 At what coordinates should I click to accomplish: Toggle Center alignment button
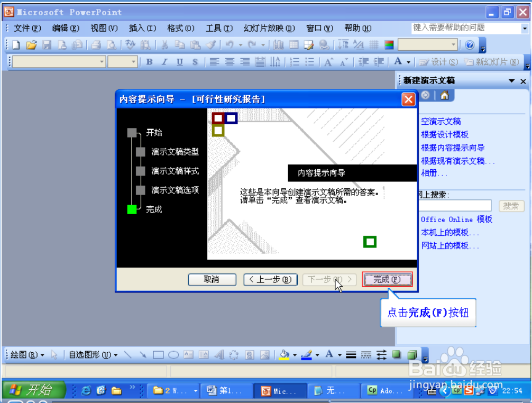(x=230, y=62)
